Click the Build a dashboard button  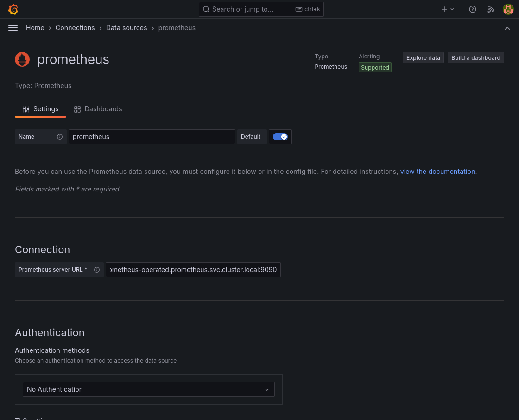(x=475, y=57)
